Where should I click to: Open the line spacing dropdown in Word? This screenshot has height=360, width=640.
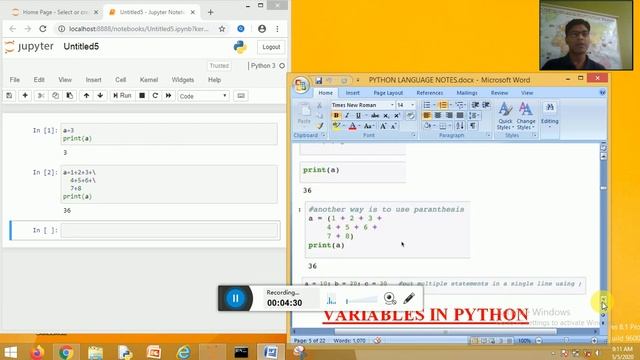(x=474, y=116)
